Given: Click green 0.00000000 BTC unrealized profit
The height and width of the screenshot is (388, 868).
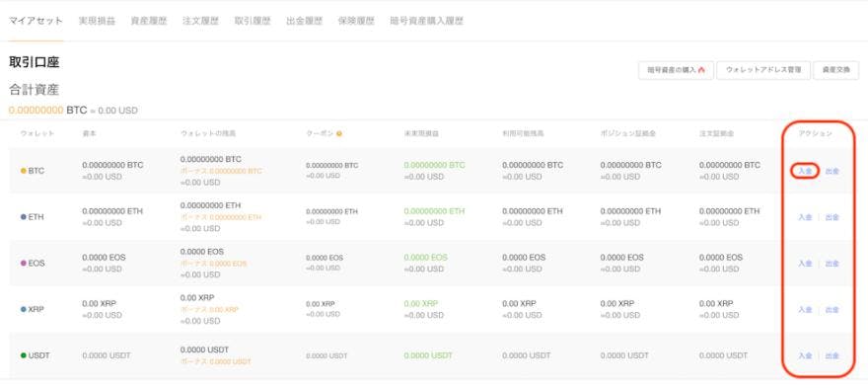Looking at the screenshot, I should (435, 165).
